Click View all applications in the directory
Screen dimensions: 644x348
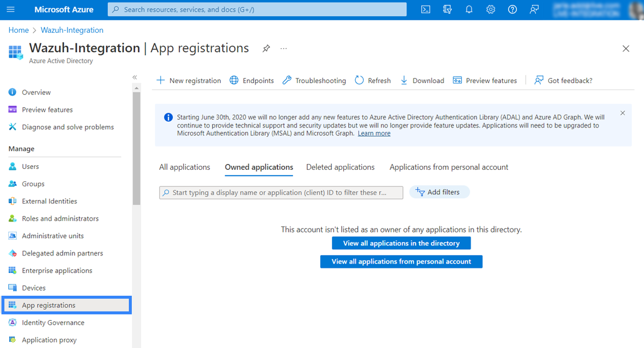click(x=401, y=243)
